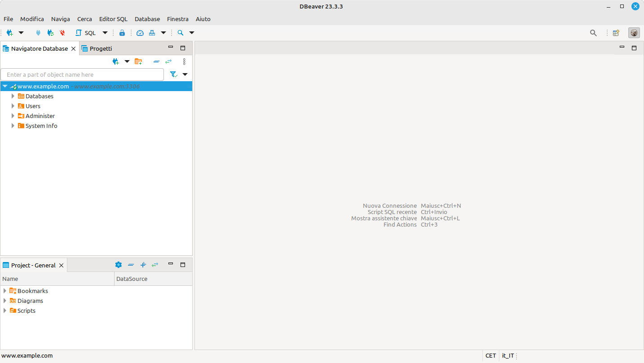The width and height of the screenshot is (644, 363).
Task: Expand the Administer tree node
Action: pyautogui.click(x=13, y=116)
